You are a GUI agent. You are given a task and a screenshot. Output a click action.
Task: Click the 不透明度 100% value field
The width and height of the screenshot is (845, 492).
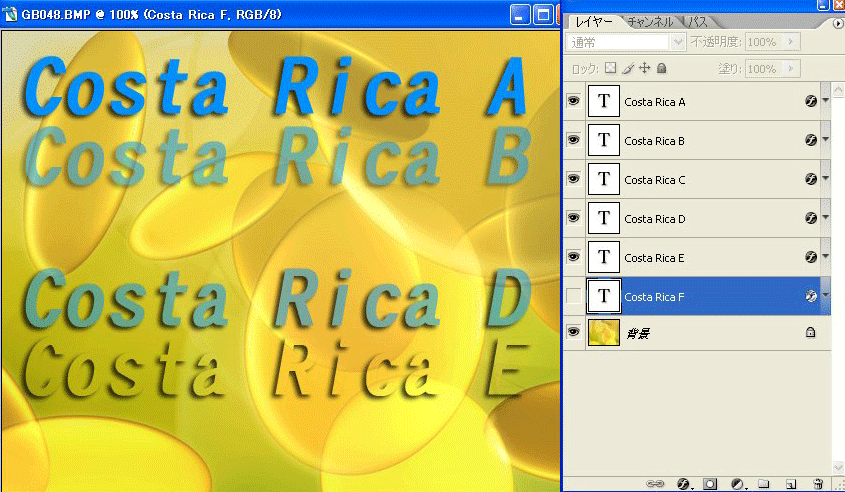[766, 41]
